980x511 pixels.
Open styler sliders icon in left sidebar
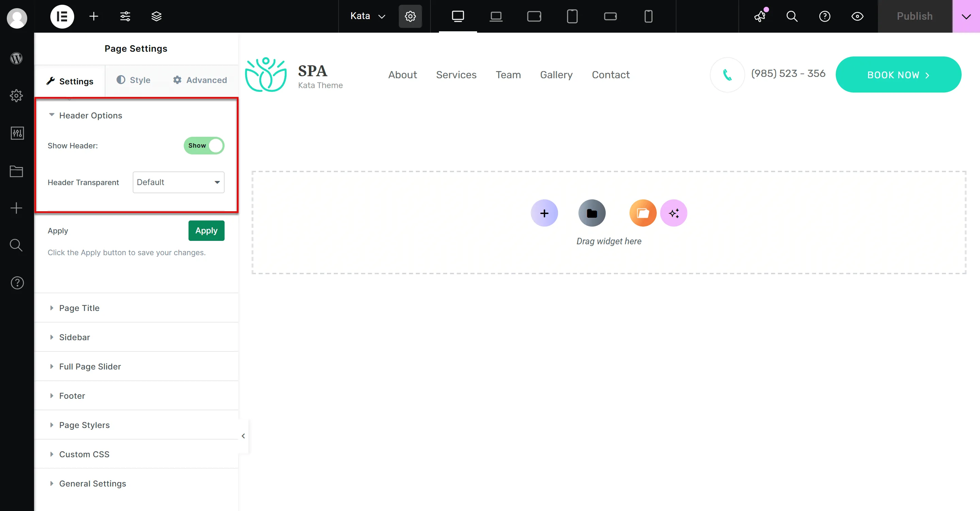coord(17,133)
